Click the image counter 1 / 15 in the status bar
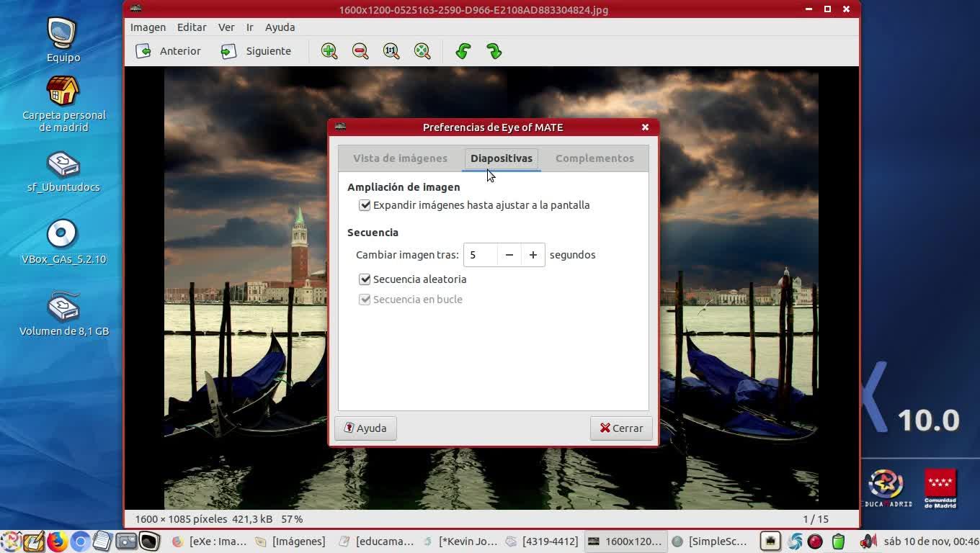This screenshot has height=553, width=980. 816,519
